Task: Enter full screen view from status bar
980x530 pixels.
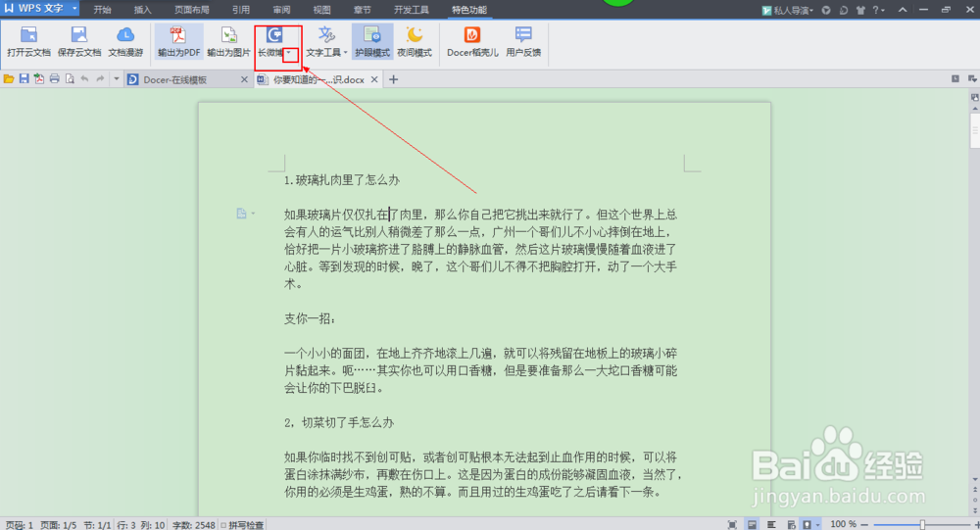Action: tap(732, 524)
